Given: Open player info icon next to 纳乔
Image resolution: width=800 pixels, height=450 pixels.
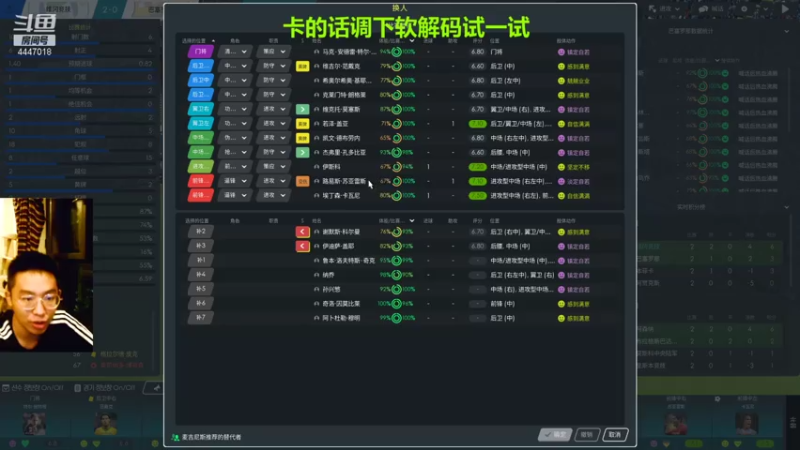Looking at the screenshot, I should coord(316,275).
